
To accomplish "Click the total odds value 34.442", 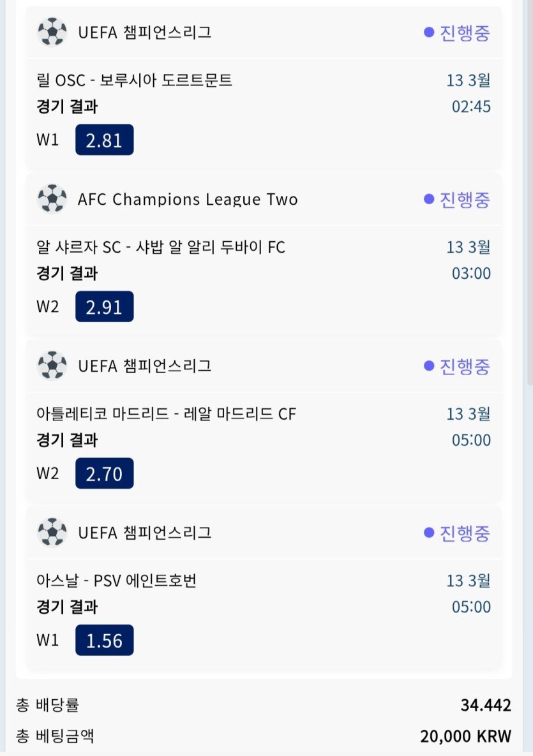I will click(486, 705).
